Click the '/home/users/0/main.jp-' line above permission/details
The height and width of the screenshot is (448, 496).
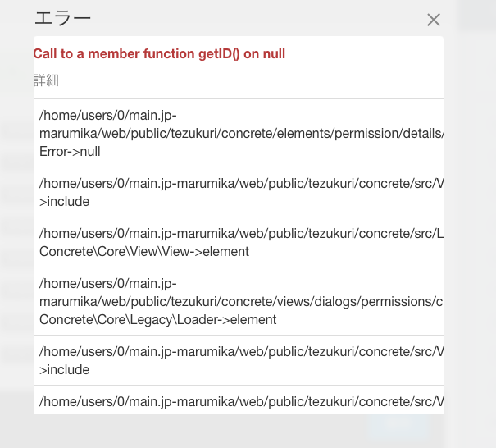[x=108, y=116]
